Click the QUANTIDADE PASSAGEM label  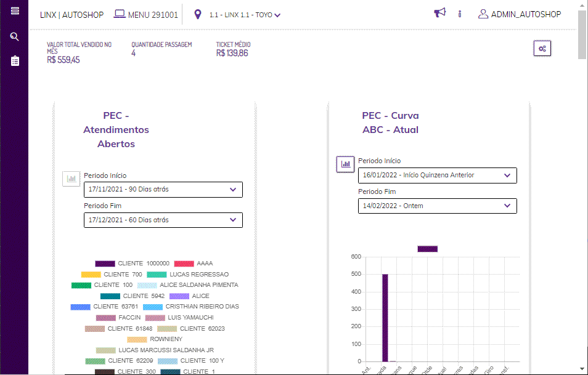(x=161, y=44)
